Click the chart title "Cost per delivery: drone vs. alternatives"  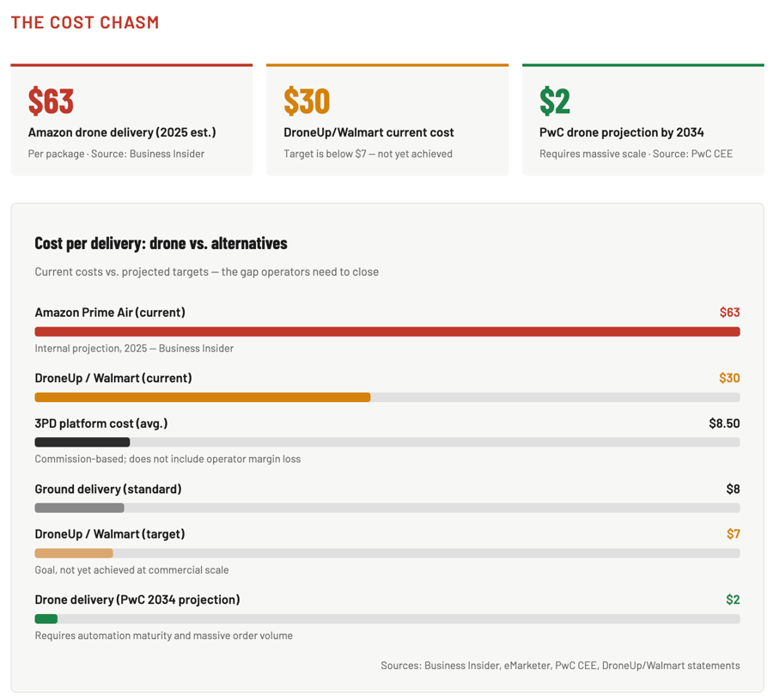click(161, 243)
